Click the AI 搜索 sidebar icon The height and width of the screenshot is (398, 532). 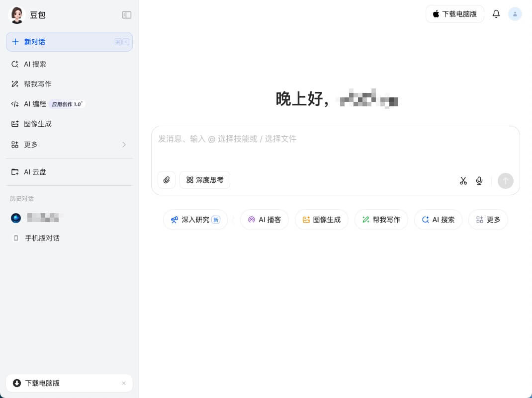tap(15, 64)
